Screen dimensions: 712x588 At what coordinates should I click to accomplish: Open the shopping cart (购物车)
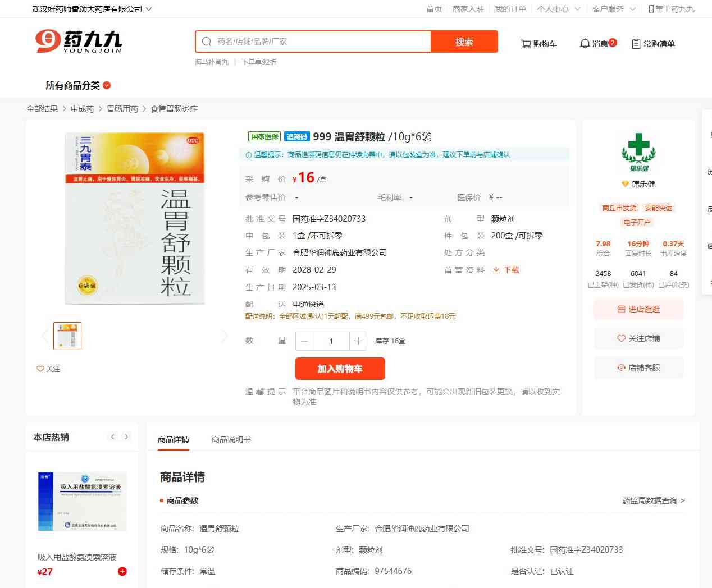(538, 44)
